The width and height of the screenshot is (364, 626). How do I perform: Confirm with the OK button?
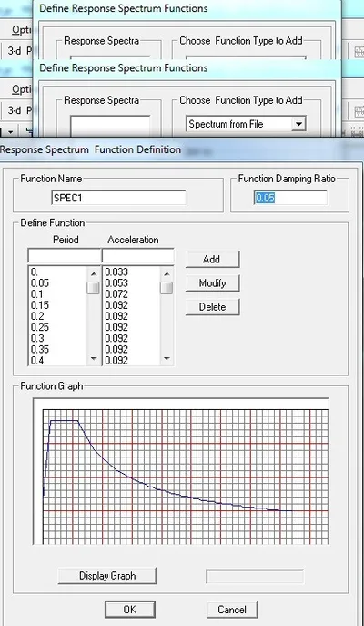click(x=129, y=610)
